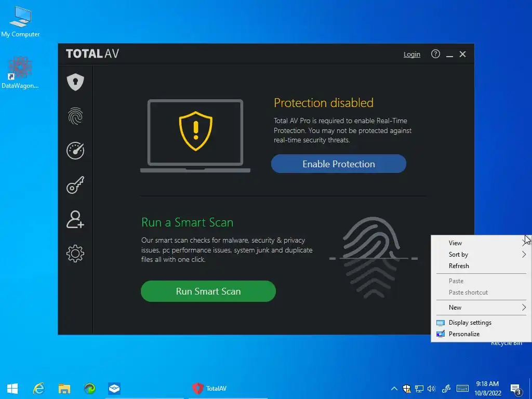
Task: Open the fingerprint malware scan section
Action: 75,116
